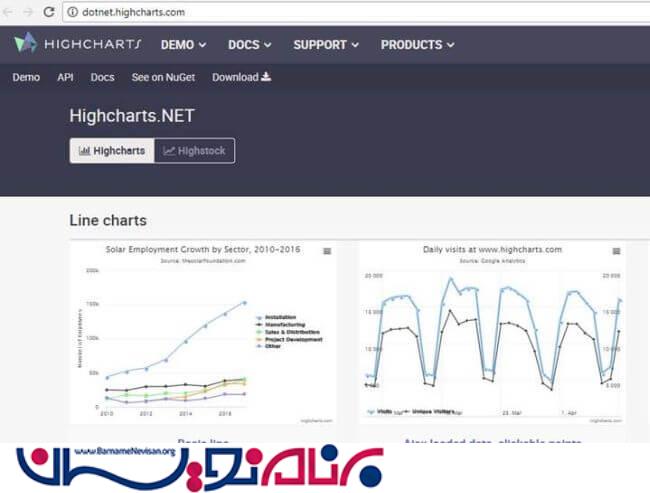Expand the DOCS dropdown menu

(x=250, y=45)
